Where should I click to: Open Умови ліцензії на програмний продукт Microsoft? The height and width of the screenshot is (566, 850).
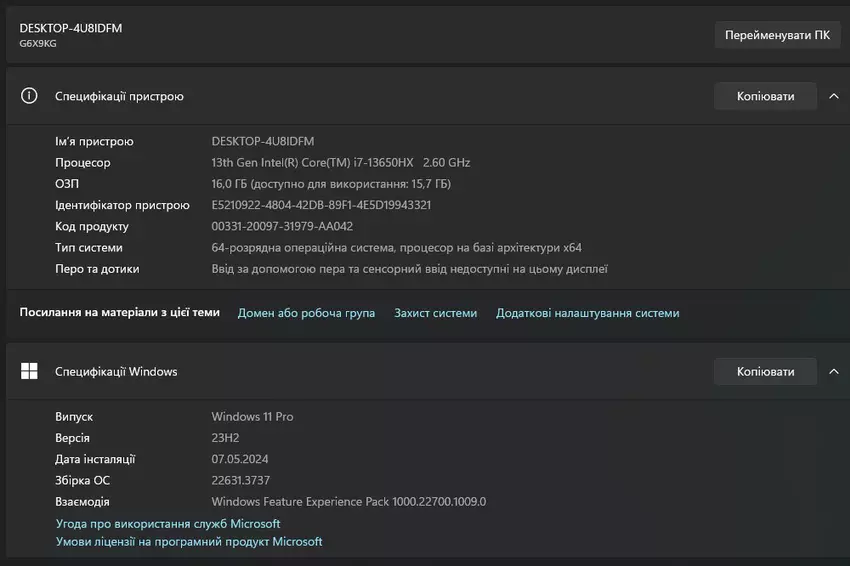coord(189,542)
